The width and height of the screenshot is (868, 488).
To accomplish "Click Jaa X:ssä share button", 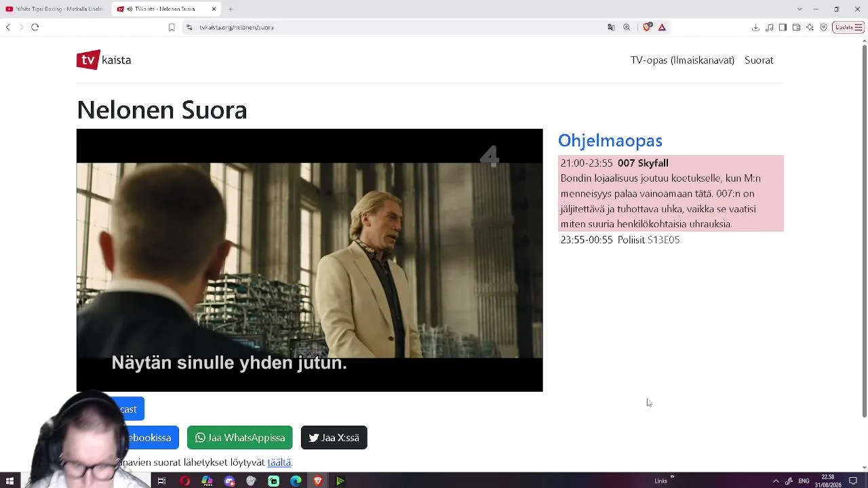I will pyautogui.click(x=334, y=438).
